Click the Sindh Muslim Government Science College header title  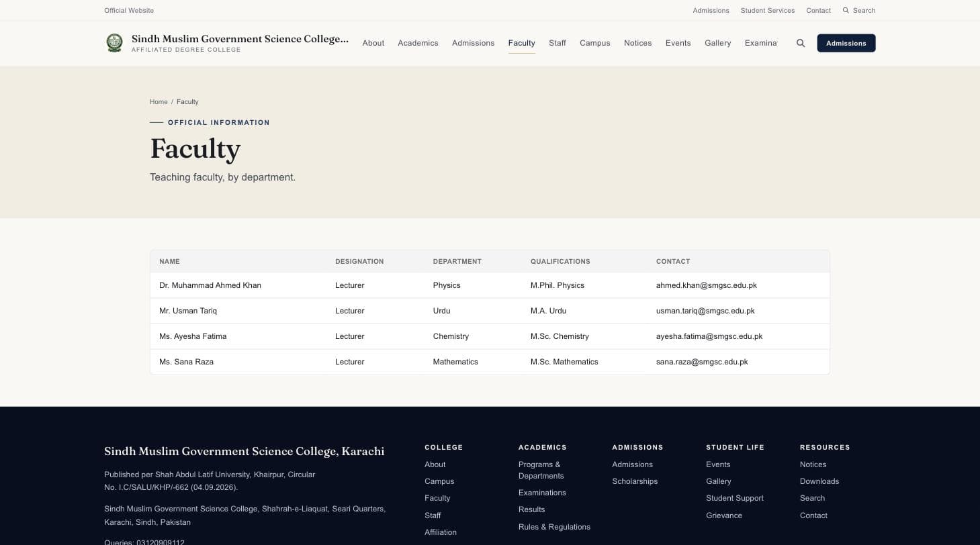[x=240, y=39]
